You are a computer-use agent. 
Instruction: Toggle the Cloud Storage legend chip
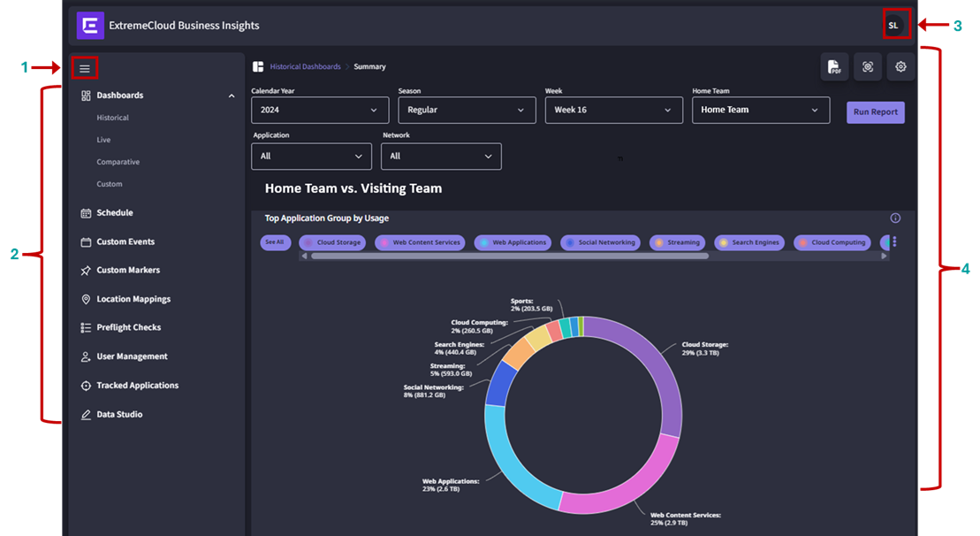coord(332,242)
